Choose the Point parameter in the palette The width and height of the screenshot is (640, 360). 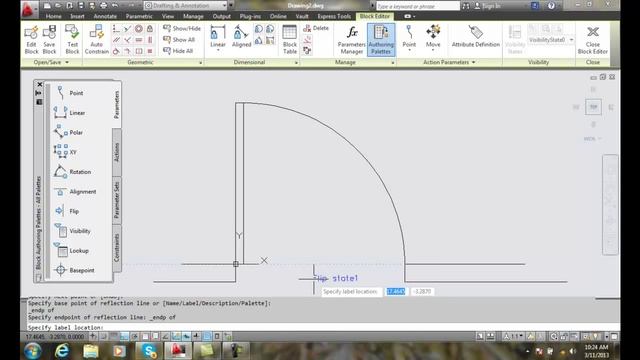(69, 93)
